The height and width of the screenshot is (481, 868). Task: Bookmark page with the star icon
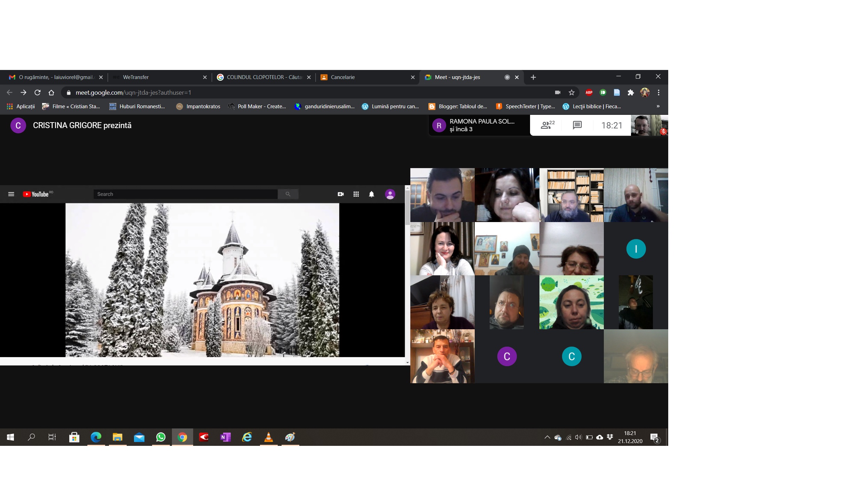coord(571,93)
